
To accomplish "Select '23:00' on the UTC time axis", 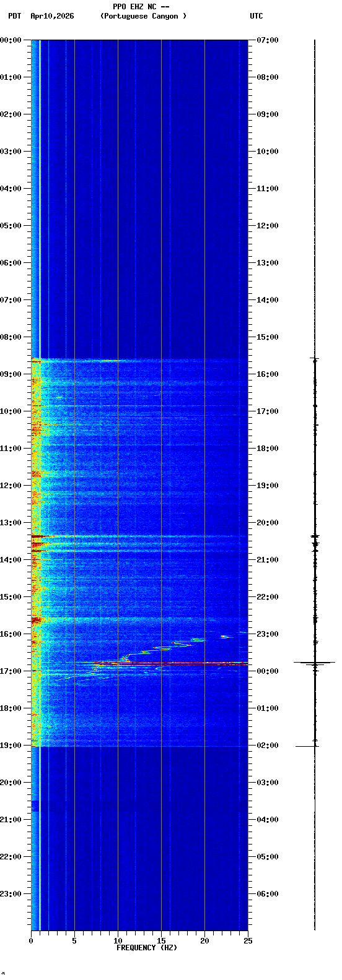I will click(268, 634).
